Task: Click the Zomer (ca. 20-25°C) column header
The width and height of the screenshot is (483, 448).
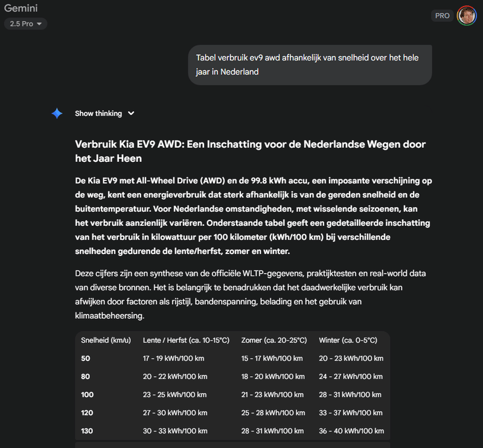Action: point(273,340)
